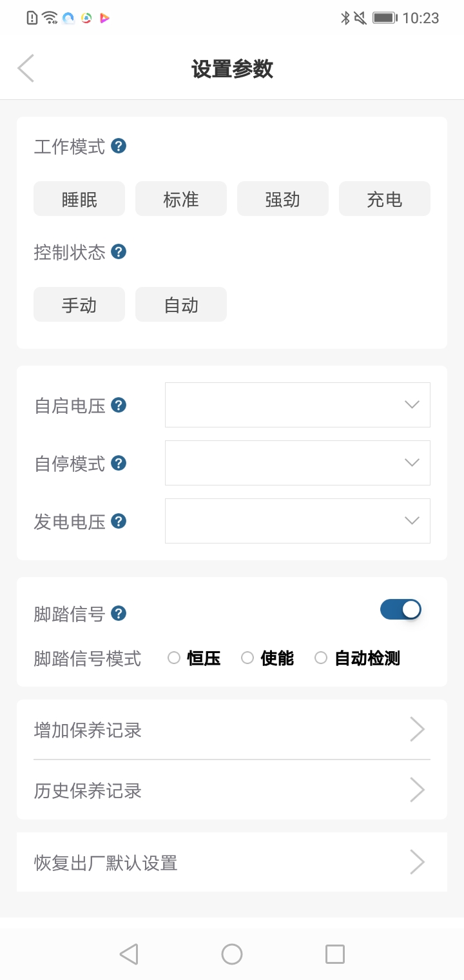Tap help icon next to 自启电压
This screenshot has height=980, width=464.
click(x=119, y=405)
